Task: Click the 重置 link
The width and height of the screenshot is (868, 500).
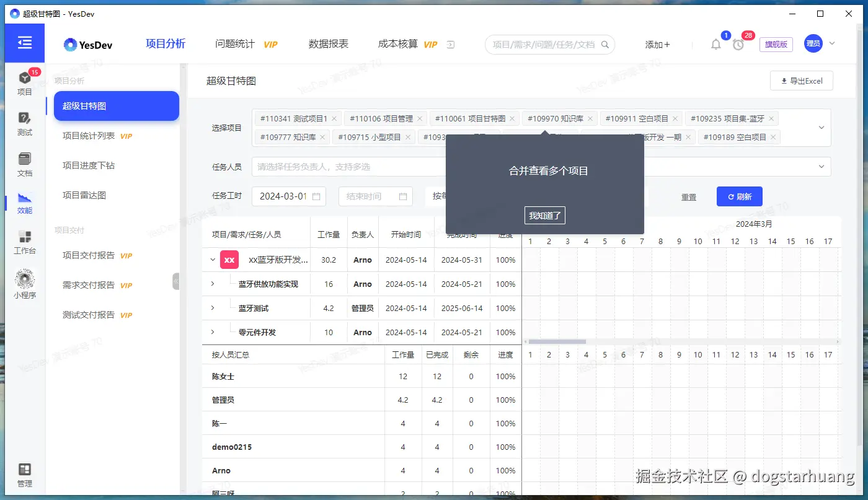Action: [x=689, y=197]
